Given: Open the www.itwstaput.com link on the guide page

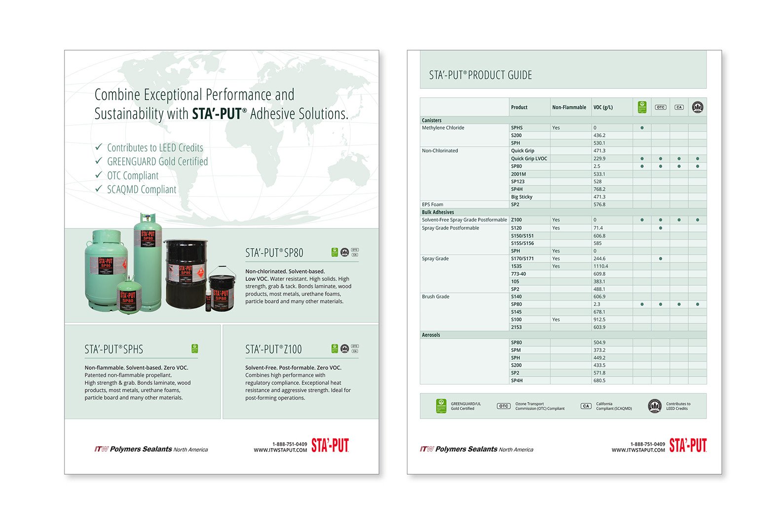Looking at the screenshot, I should pos(638,450).
